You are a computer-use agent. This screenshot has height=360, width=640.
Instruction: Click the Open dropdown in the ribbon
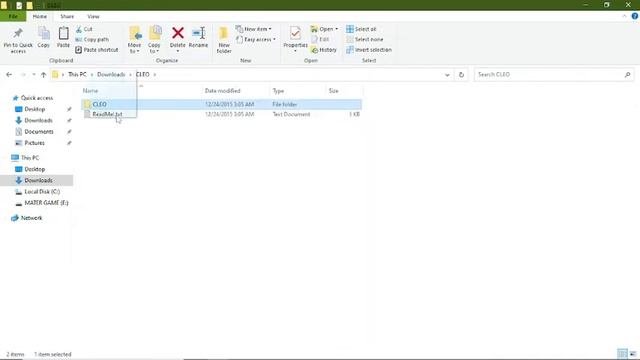pos(324,29)
